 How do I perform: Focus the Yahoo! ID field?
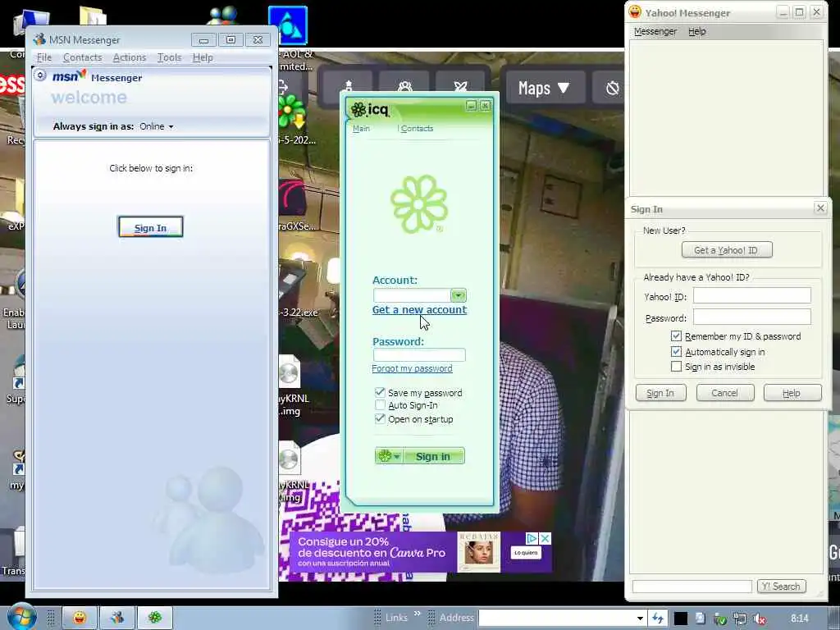[x=752, y=295]
